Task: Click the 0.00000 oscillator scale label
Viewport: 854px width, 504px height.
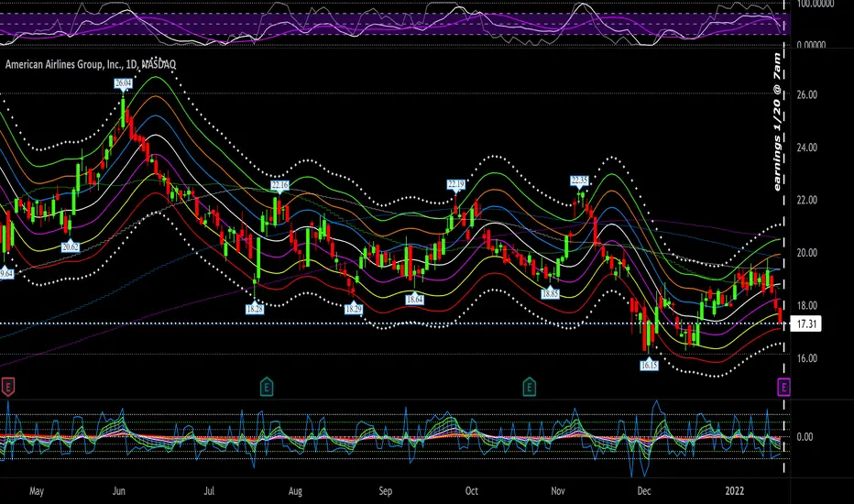Action: pyautogui.click(x=811, y=45)
